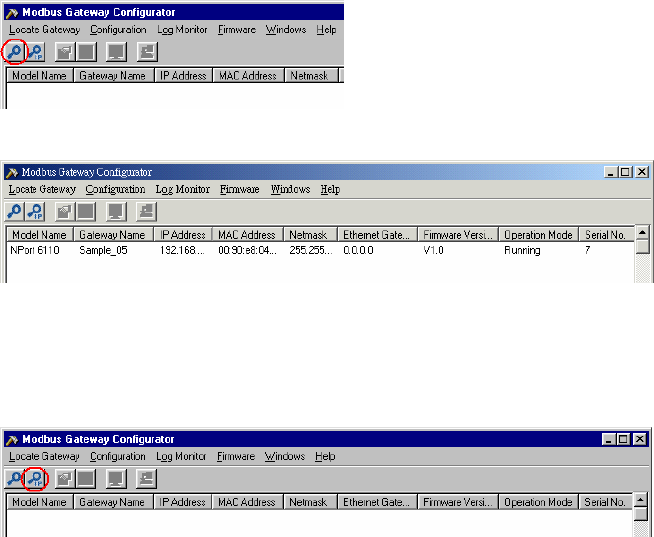Click solid gray square toolbar icon in top window
This screenshot has height=537, width=654.
[x=86, y=52]
